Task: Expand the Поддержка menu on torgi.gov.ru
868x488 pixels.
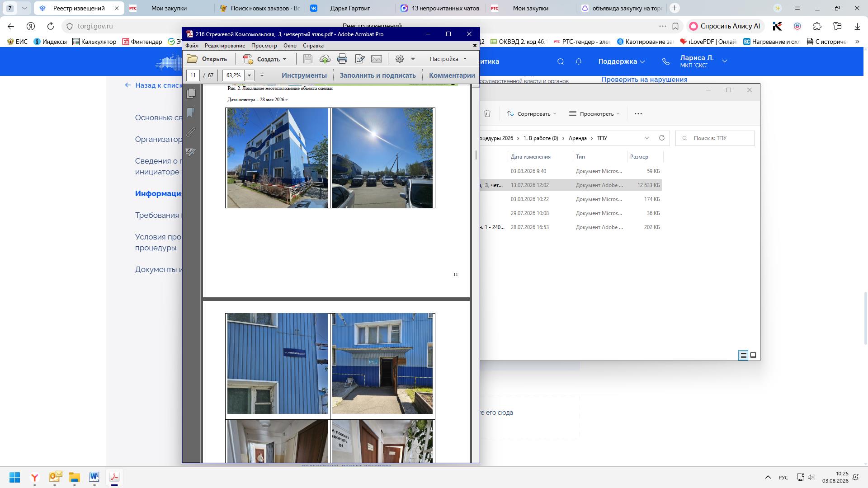Action: [622, 61]
